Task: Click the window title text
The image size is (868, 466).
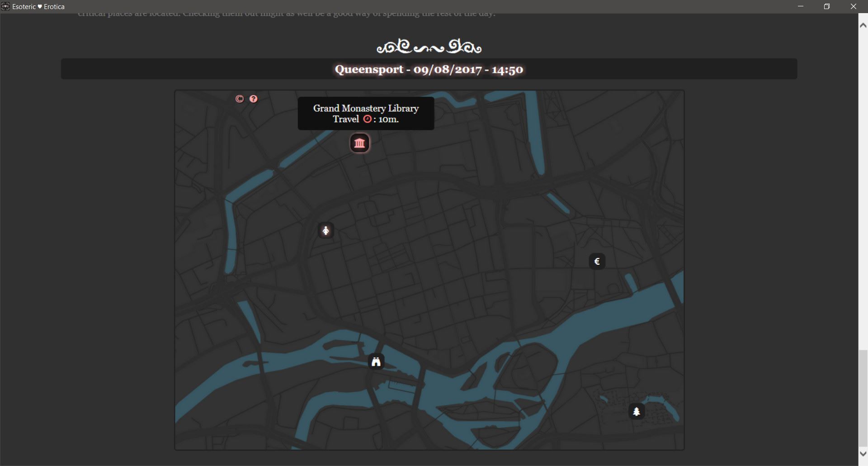Action: point(38,7)
